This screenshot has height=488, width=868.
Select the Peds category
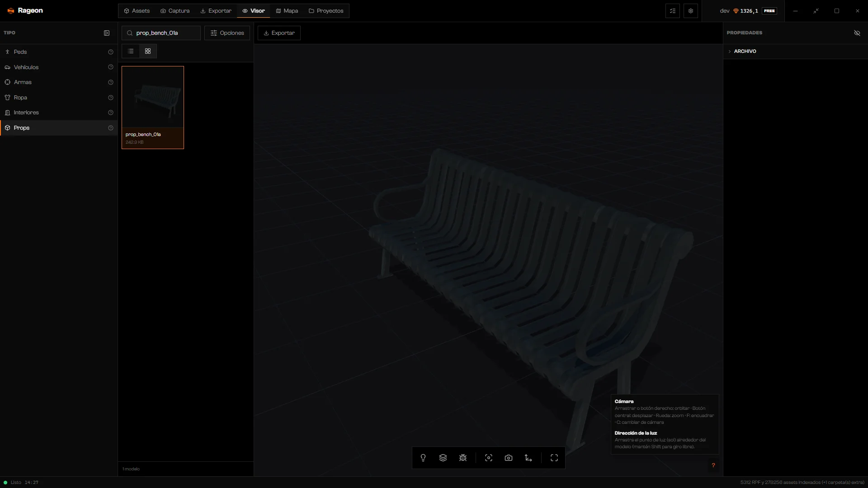tap(59, 52)
